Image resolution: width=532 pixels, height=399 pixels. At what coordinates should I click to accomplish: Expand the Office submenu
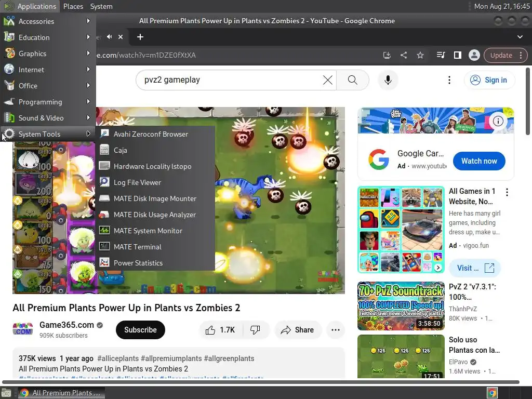(48, 86)
